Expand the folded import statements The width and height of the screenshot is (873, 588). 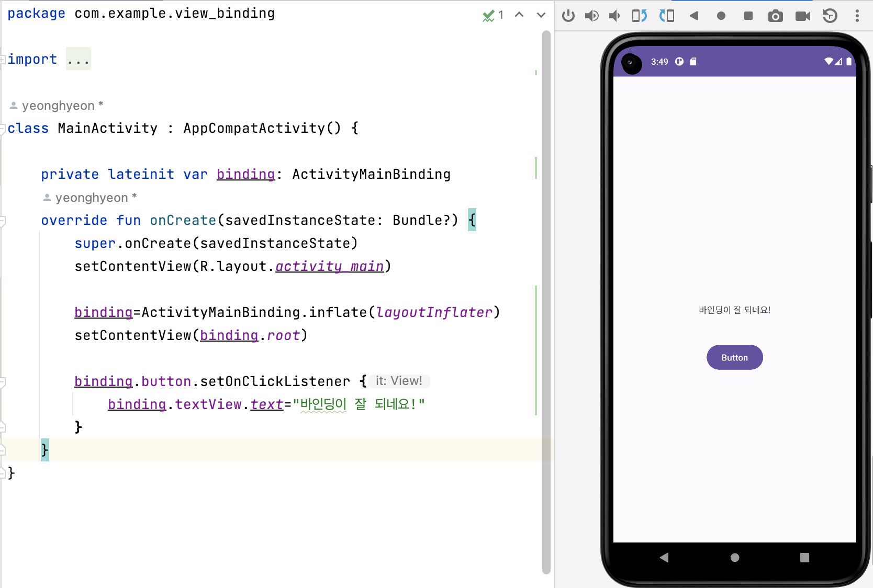pyautogui.click(x=3, y=59)
